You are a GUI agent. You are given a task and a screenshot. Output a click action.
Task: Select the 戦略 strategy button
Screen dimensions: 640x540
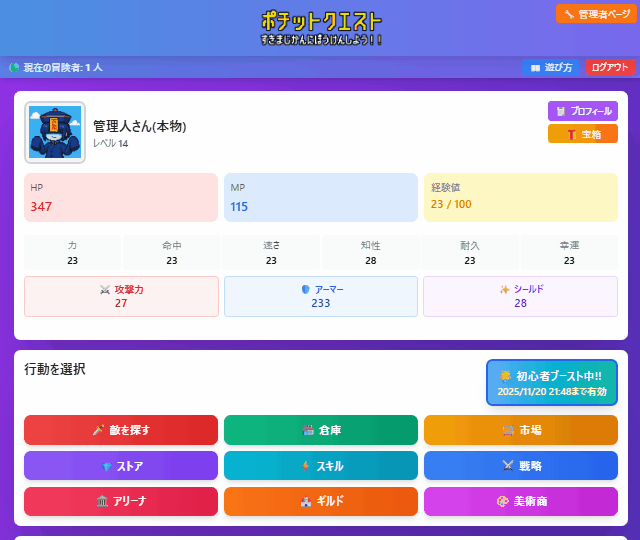[520, 466]
